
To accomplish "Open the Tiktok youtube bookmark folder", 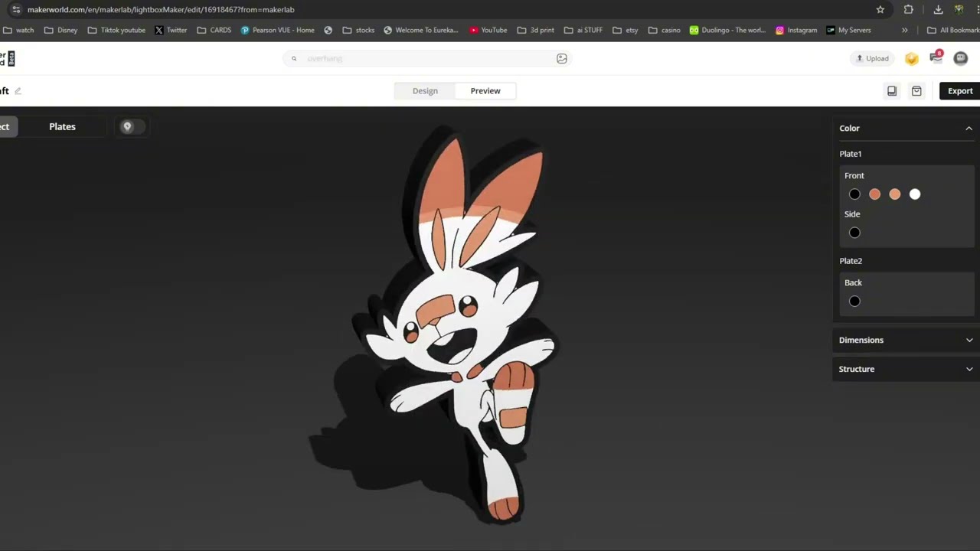I will tap(116, 30).
